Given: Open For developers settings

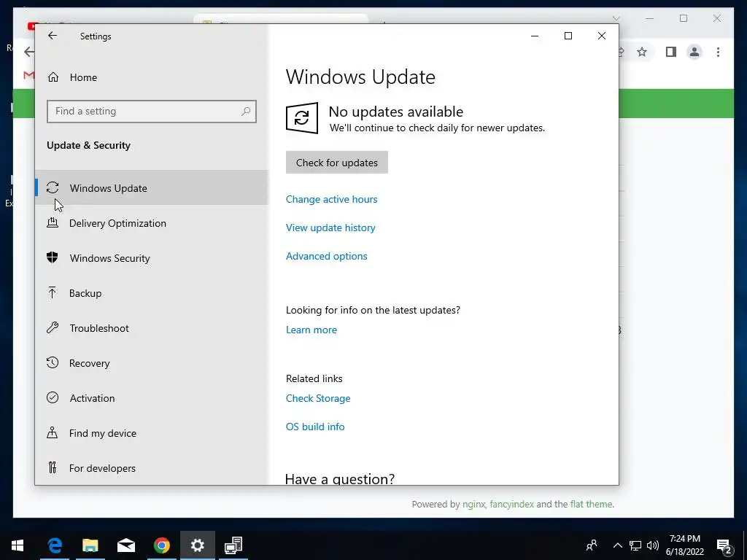Looking at the screenshot, I should [x=152, y=468].
